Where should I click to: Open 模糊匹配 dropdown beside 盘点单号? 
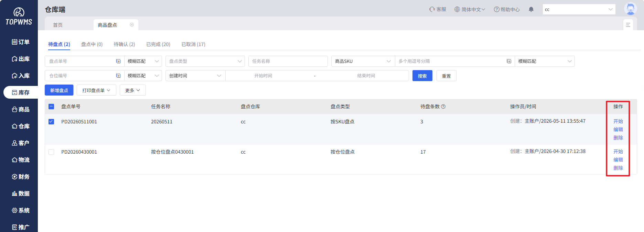[143, 61]
